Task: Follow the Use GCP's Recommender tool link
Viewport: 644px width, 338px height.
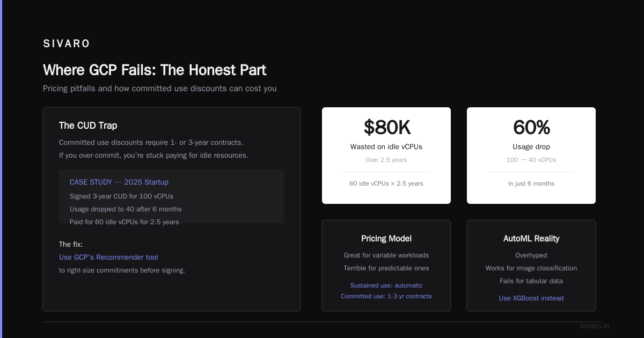Action: (x=108, y=258)
